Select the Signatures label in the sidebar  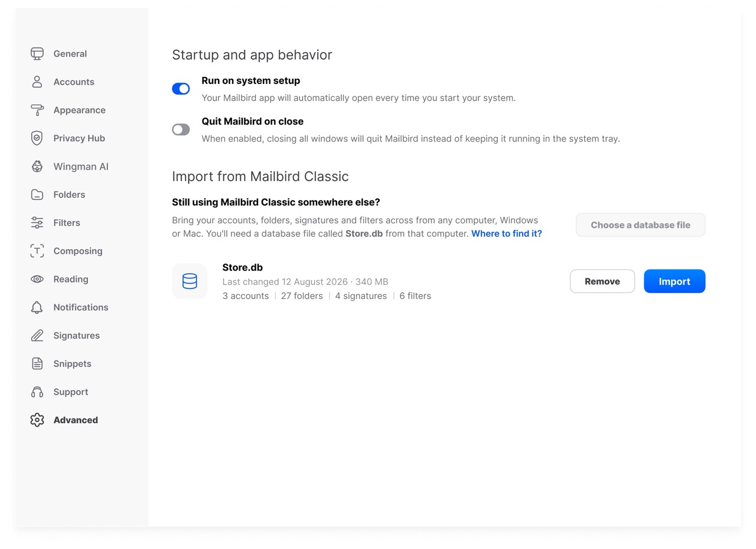click(77, 336)
